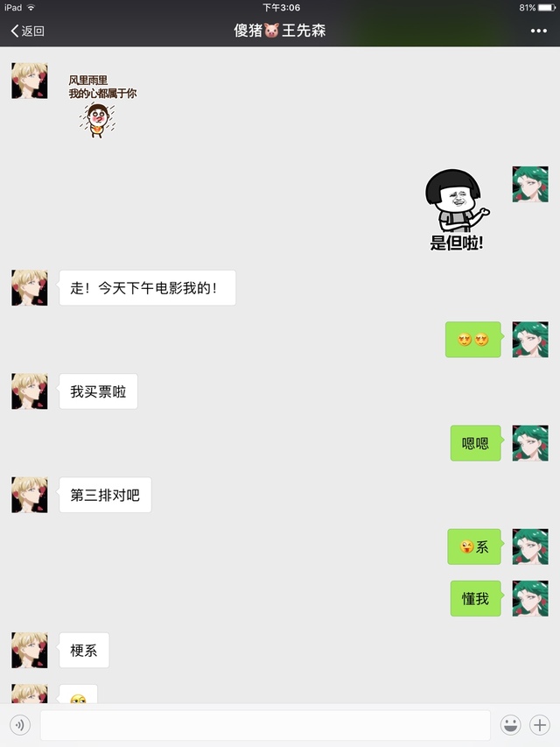
Task: Select the 我买票啦 message bubble
Action: tap(98, 391)
